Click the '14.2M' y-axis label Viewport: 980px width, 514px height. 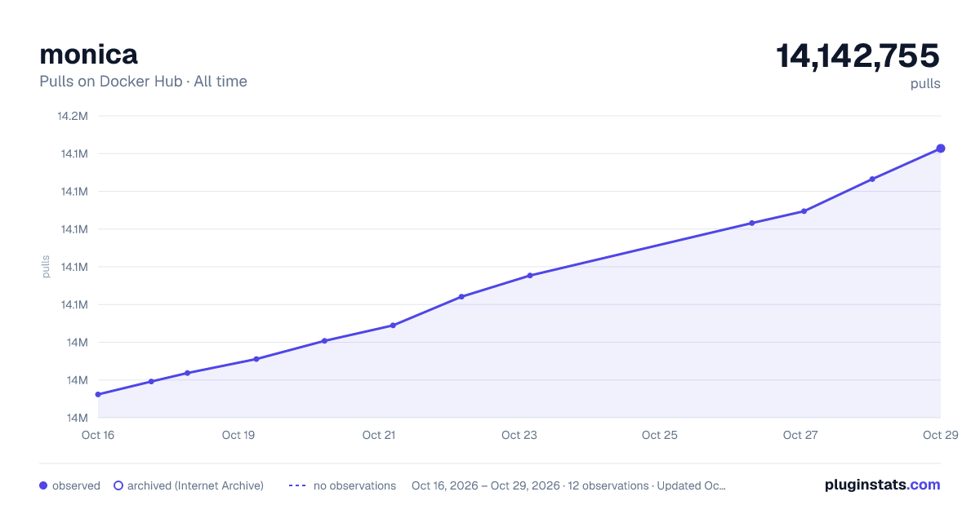pyautogui.click(x=72, y=116)
